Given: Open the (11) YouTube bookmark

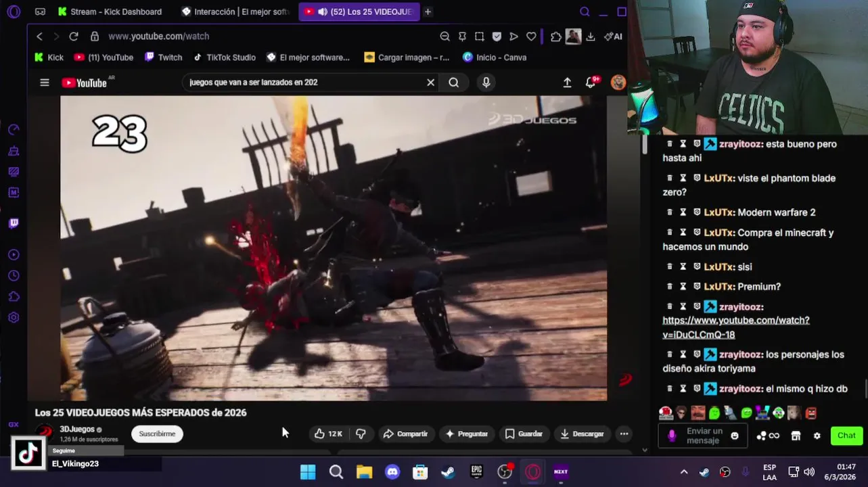Looking at the screenshot, I should point(104,57).
